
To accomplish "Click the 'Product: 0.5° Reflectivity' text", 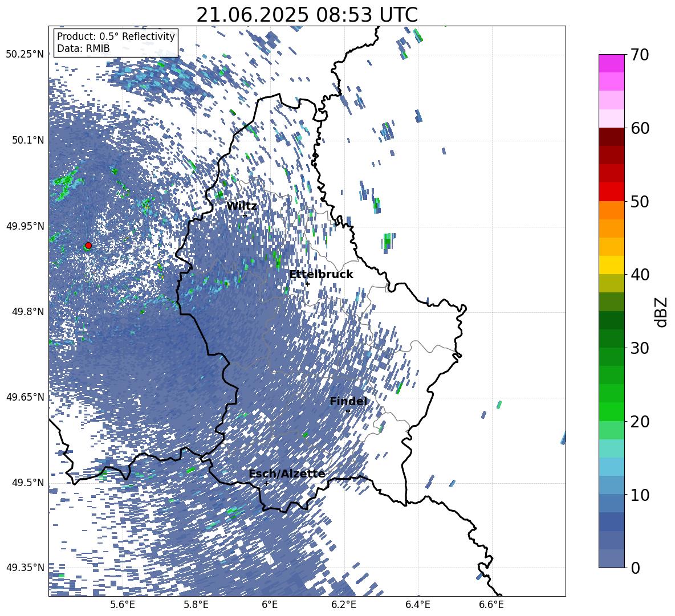I will tap(116, 36).
